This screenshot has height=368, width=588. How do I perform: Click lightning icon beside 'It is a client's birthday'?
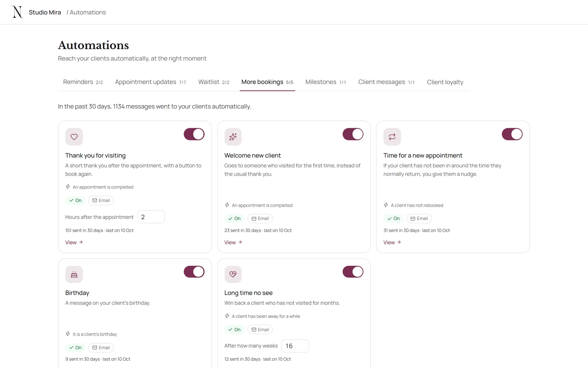(x=68, y=334)
